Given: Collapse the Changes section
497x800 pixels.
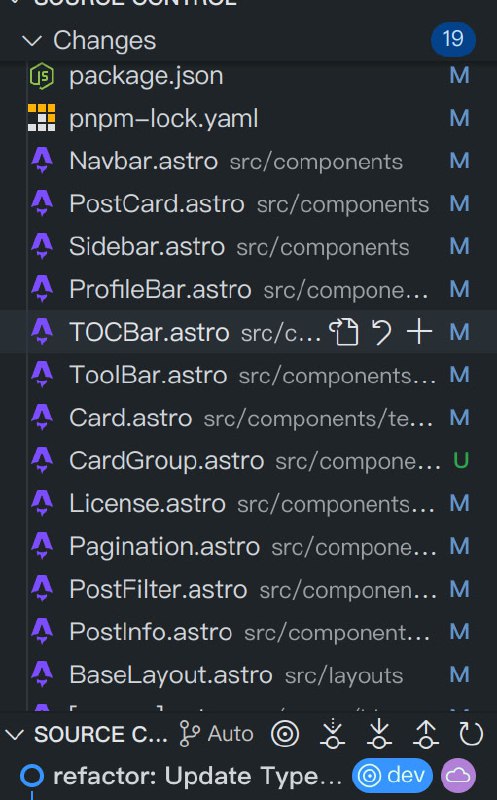Looking at the screenshot, I should click(32, 40).
